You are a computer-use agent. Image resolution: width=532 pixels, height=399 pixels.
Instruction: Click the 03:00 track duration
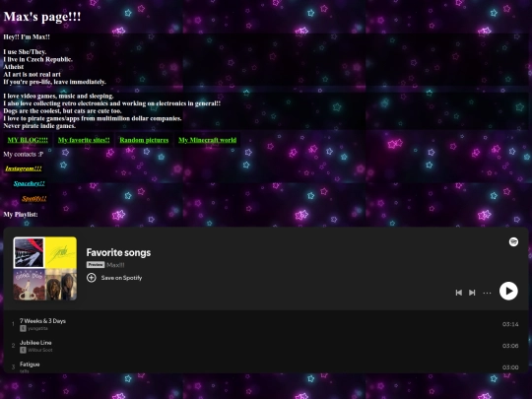point(510,367)
